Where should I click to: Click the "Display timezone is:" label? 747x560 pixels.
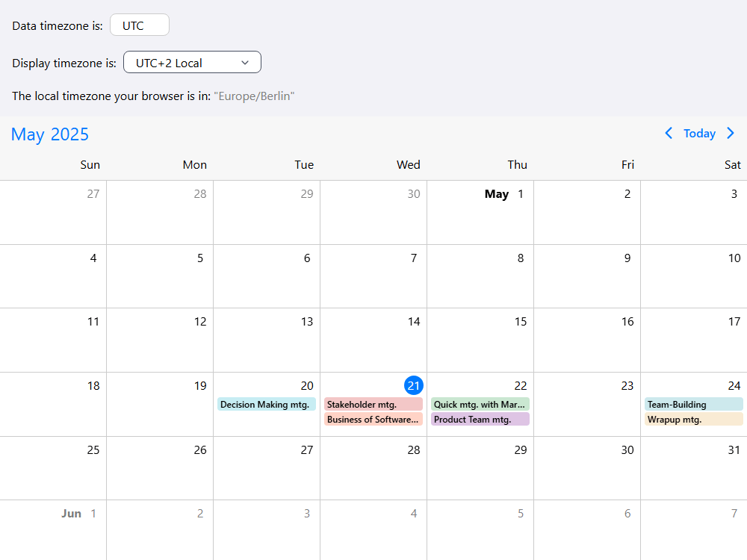(64, 63)
